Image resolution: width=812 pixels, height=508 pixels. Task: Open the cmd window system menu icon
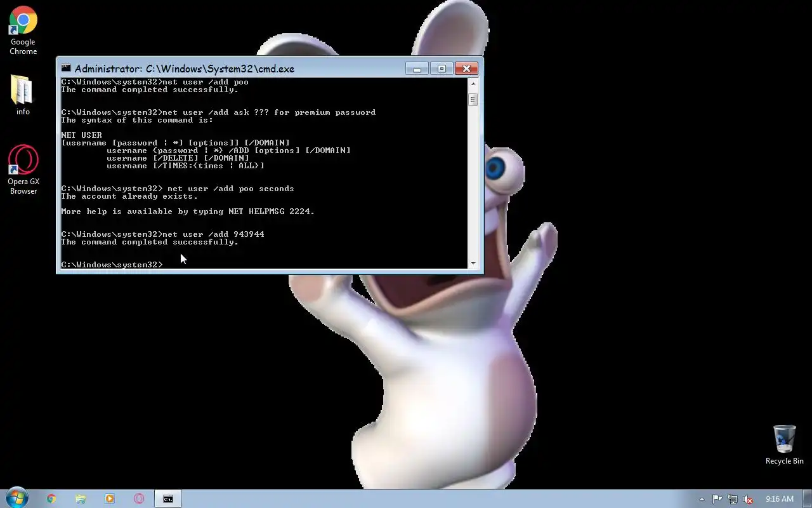(66, 69)
